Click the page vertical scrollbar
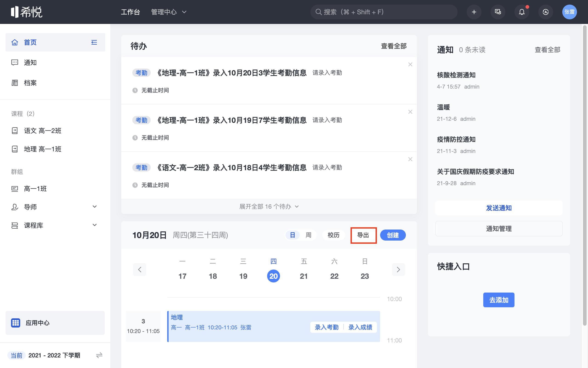This screenshot has width=588, height=368. click(x=585, y=175)
